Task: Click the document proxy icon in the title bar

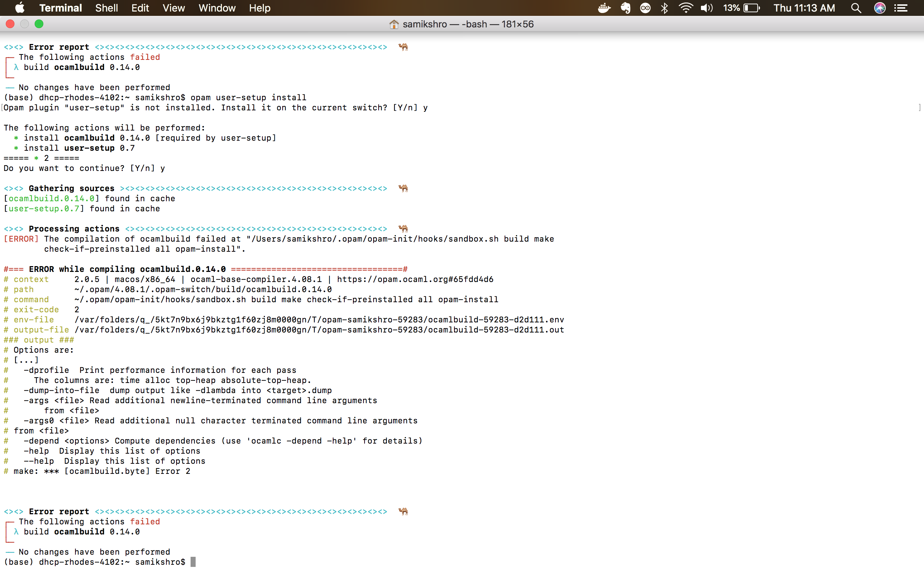Action: (394, 24)
